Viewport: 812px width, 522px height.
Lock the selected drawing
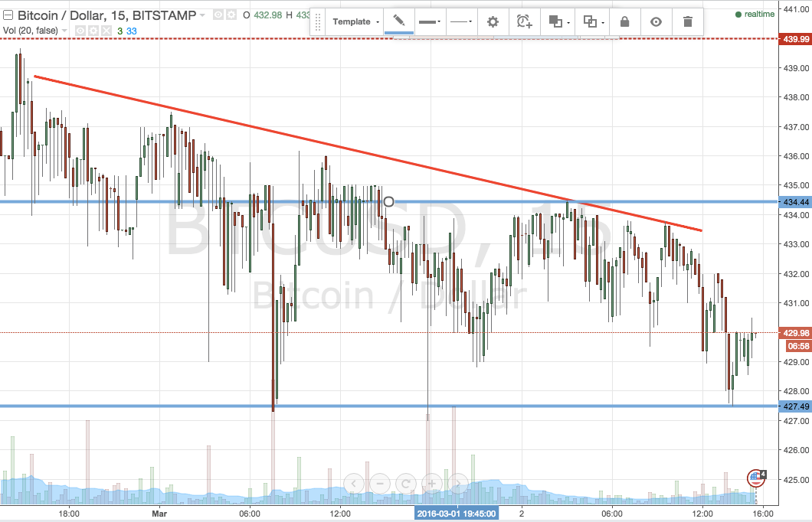click(x=624, y=21)
